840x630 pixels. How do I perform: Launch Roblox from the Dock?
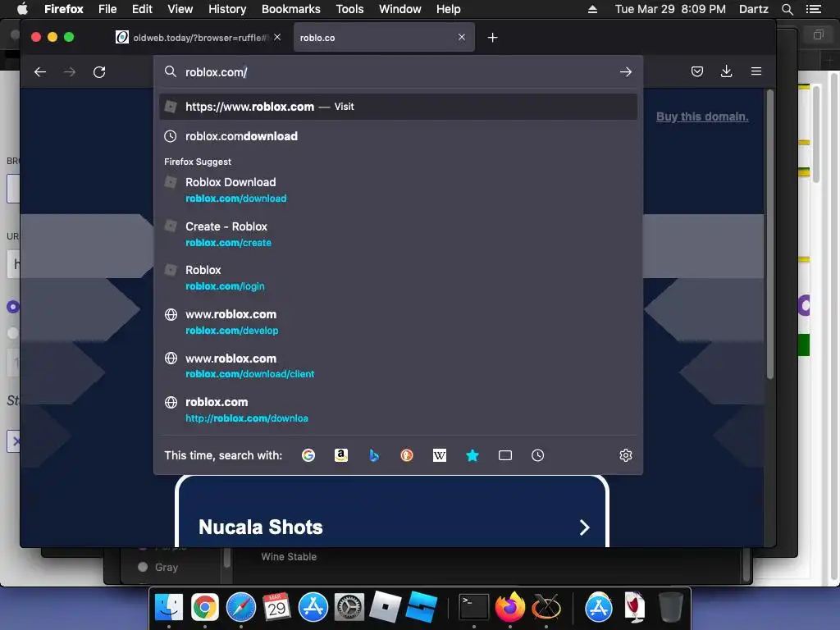386,608
